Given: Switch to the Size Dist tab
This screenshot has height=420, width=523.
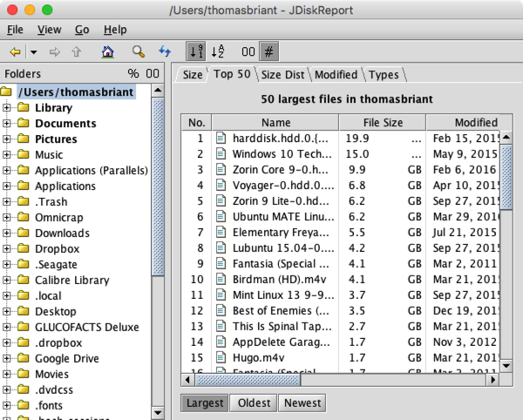Looking at the screenshot, I should (x=282, y=75).
